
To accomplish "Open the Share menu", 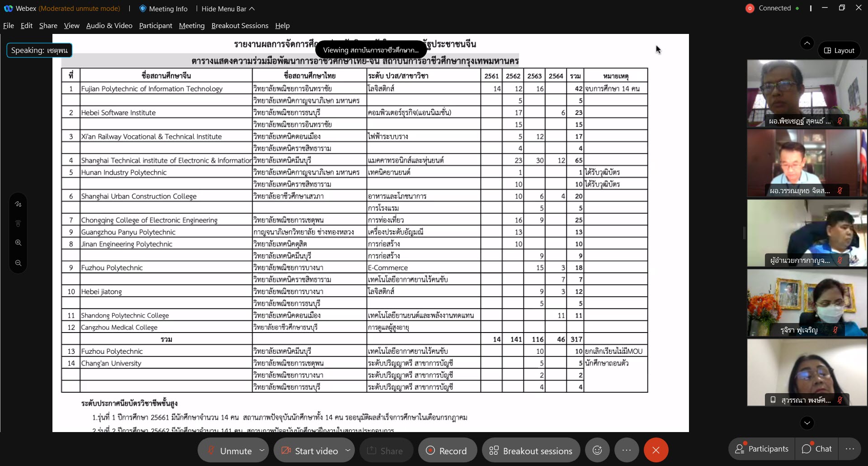I will 48,26.
